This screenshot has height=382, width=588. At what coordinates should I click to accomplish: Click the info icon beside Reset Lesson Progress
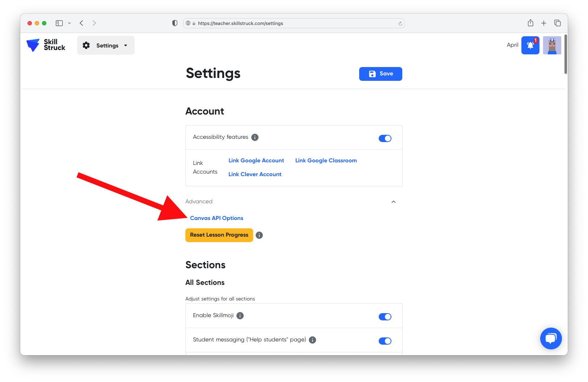pos(259,235)
